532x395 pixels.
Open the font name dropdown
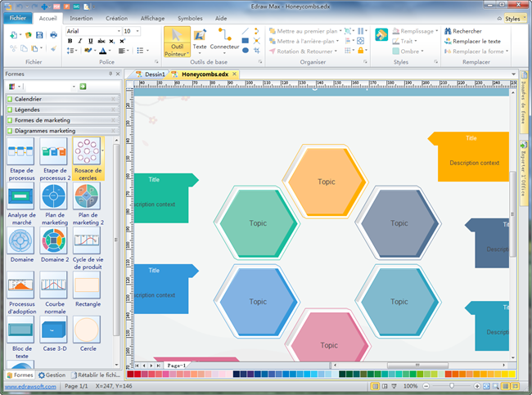pos(119,31)
